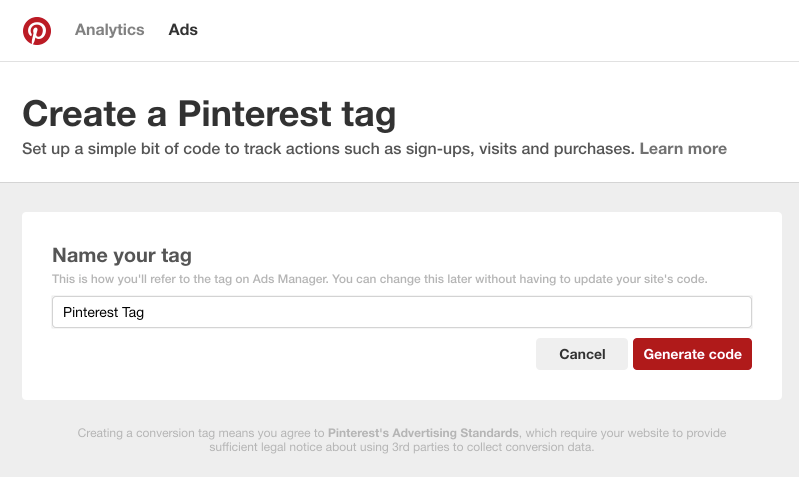Open Pinterest's Advertising Standards link
The height and width of the screenshot is (477, 799).
423,433
